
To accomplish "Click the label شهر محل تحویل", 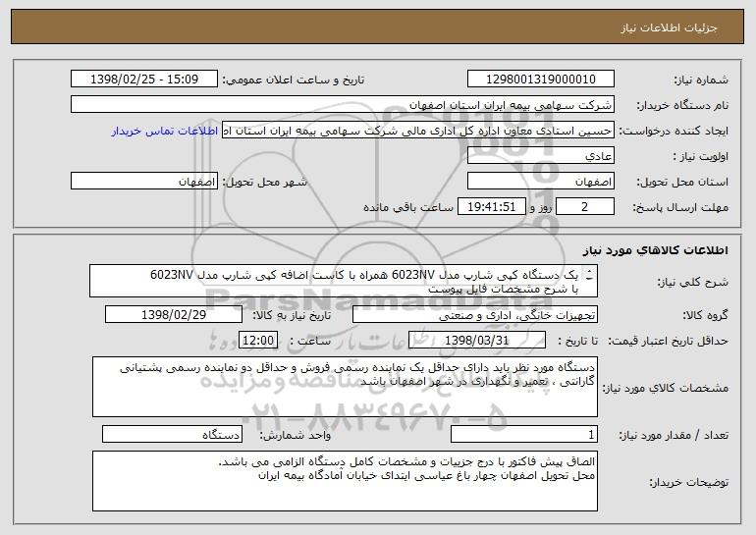I will tap(264, 183).
